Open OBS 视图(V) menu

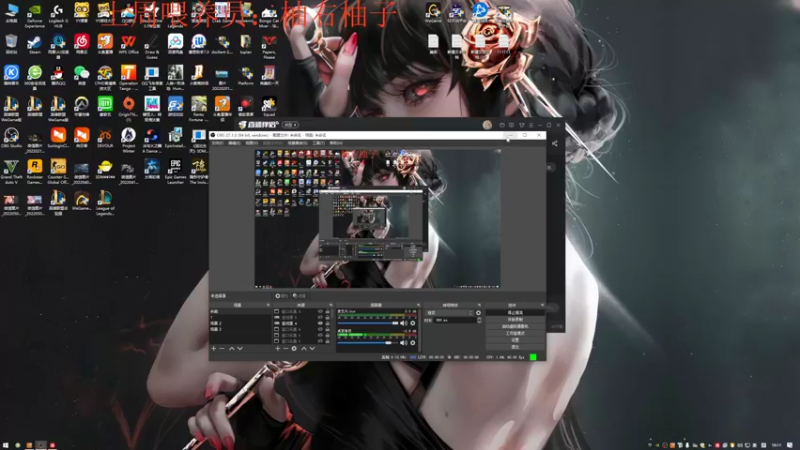[252, 143]
